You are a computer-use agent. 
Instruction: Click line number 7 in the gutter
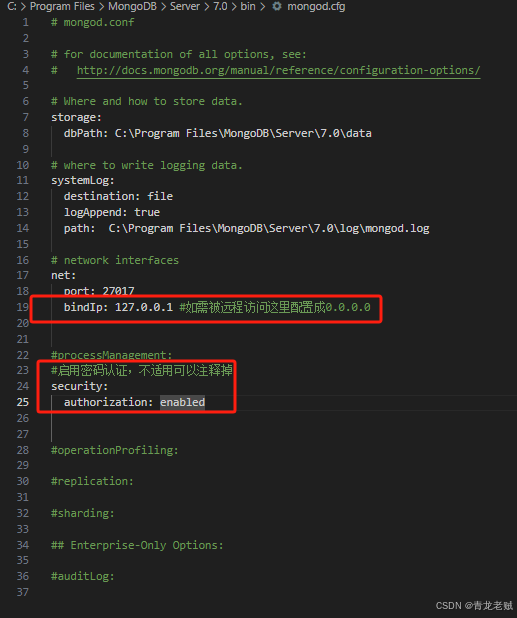click(x=26, y=117)
